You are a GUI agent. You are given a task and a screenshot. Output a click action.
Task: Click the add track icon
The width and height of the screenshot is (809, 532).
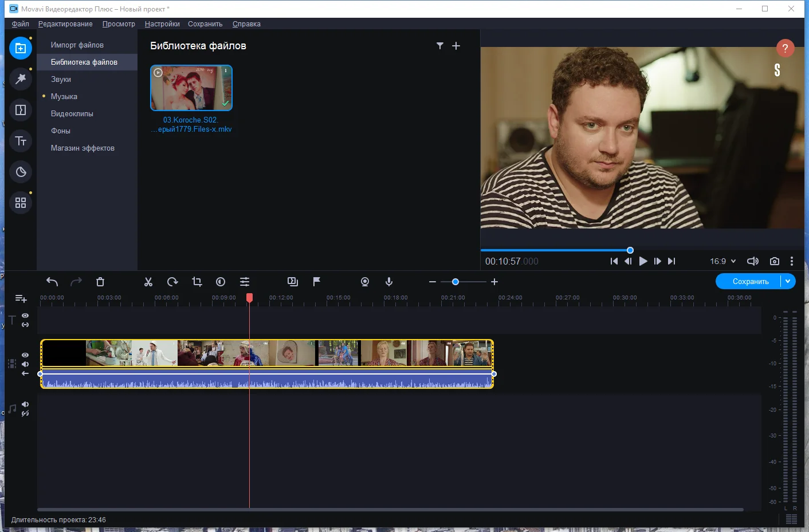pyautogui.click(x=21, y=298)
